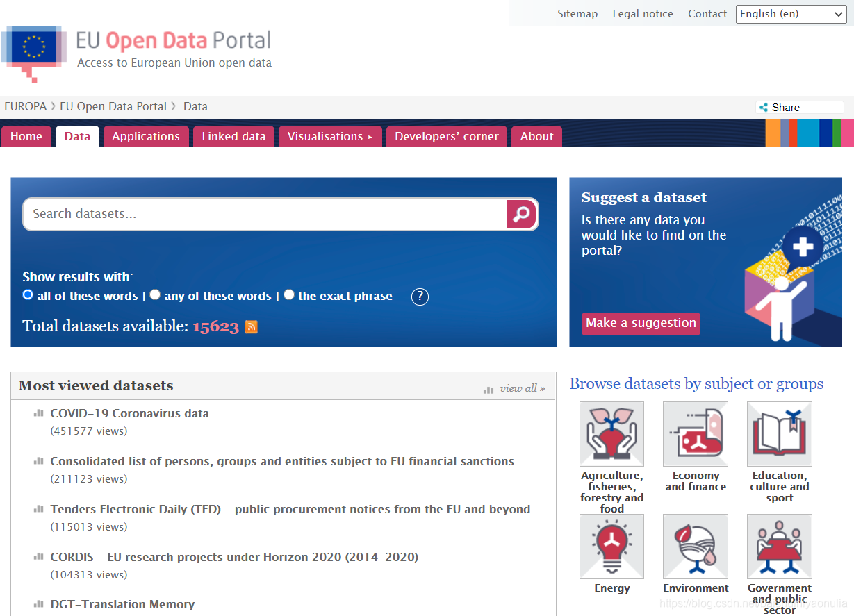This screenshot has height=616, width=854.
Task: Click the search help question mark icon
Action: (x=420, y=297)
